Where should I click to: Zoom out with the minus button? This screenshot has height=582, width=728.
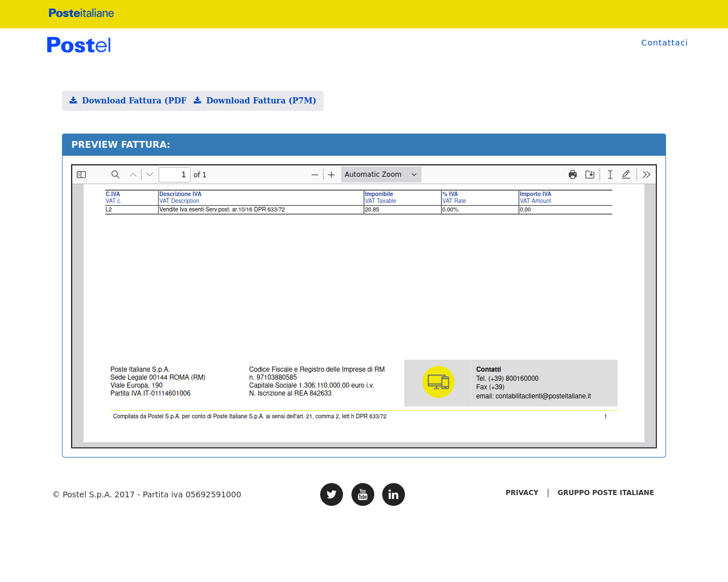pyautogui.click(x=315, y=174)
